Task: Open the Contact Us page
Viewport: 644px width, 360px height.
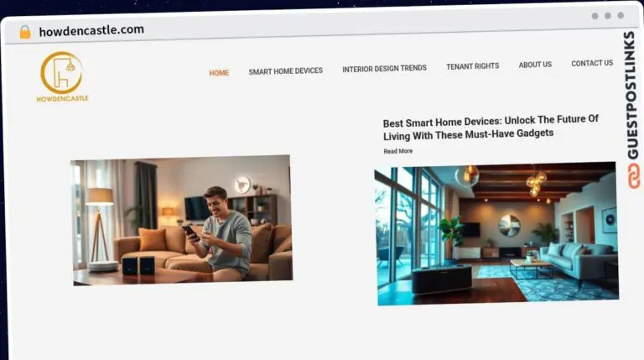Action: (x=592, y=63)
